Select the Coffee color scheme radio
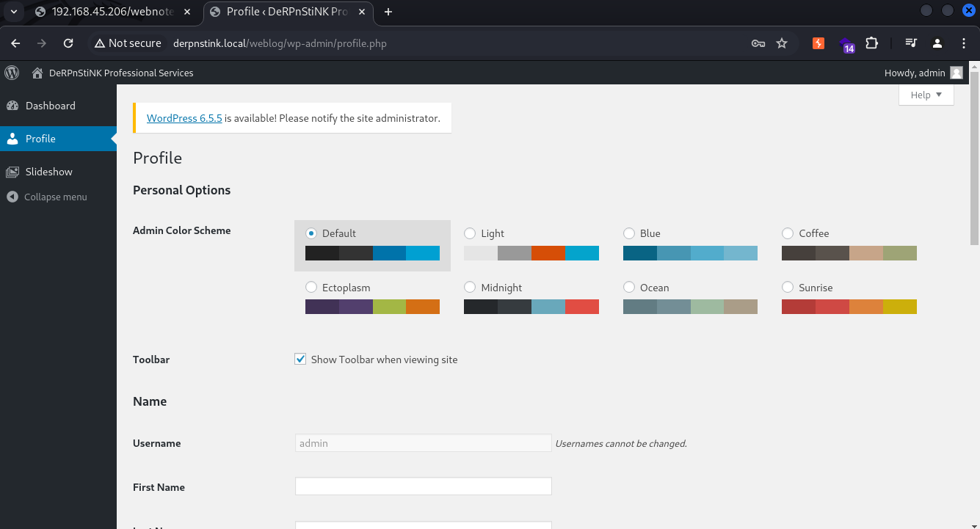This screenshot has height=529, width=980. 788,233
